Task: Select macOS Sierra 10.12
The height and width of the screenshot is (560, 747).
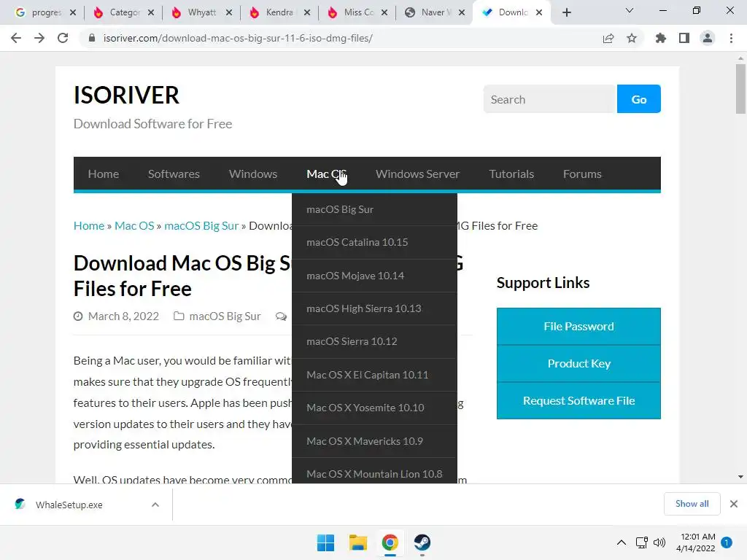Action: click(374, 341)
